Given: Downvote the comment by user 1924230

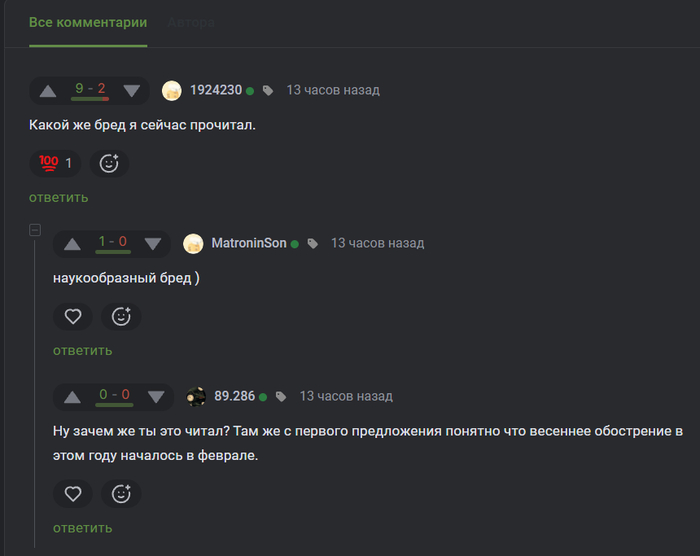Looking at the screenshot, I should pos(132,91).
